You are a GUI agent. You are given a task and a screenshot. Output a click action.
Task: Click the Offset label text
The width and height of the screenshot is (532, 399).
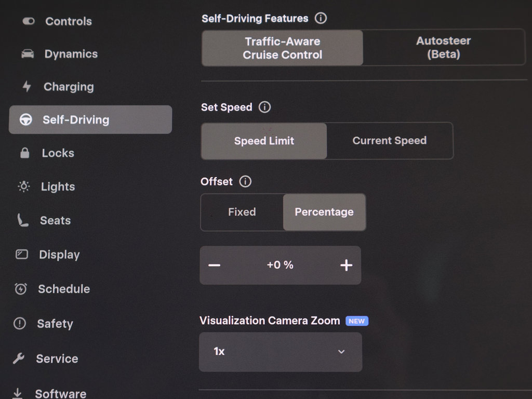pyautogui.click(x=217, y=181)
